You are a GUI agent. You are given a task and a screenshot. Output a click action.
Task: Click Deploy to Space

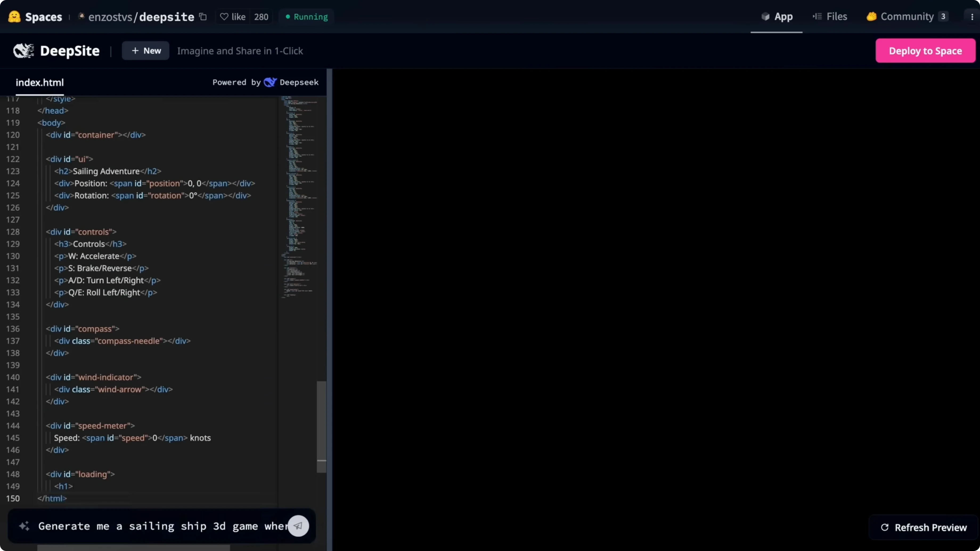(x=925, y=50)
